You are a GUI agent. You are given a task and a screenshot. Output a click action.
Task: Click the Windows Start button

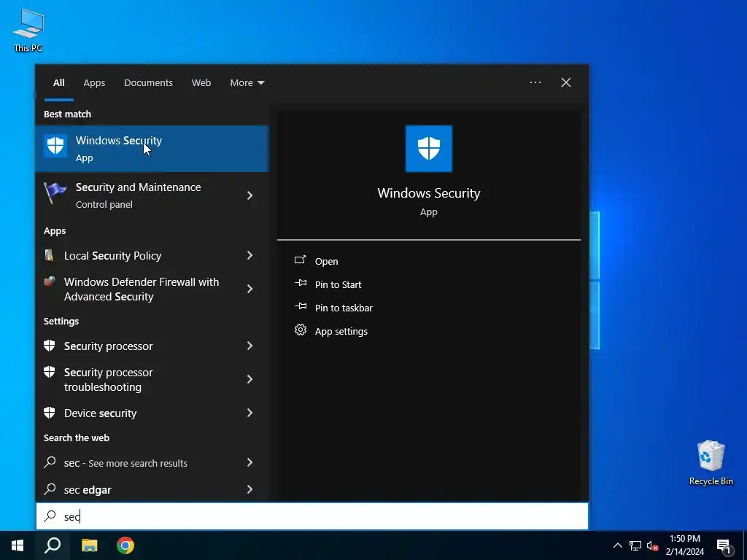click(18, 545)
